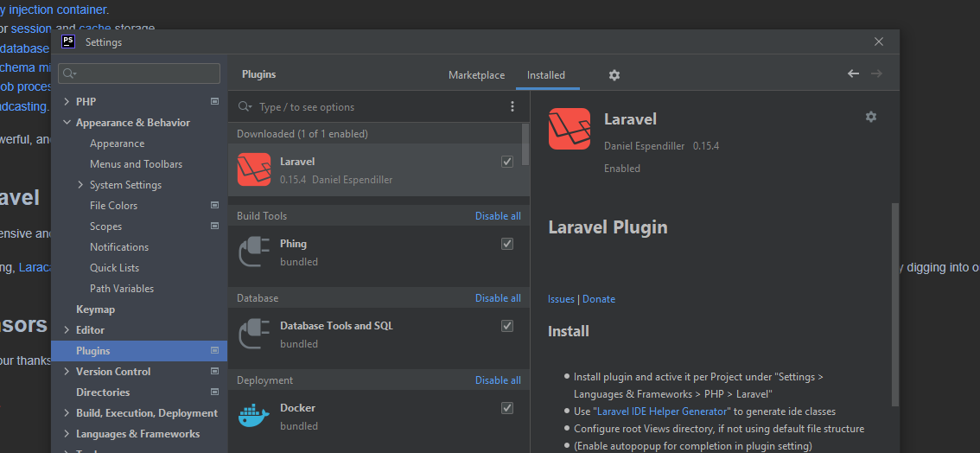Viewport: 980px width, 453px height.
Task: Open the session link in background page
Action: (x=31, y=29)
